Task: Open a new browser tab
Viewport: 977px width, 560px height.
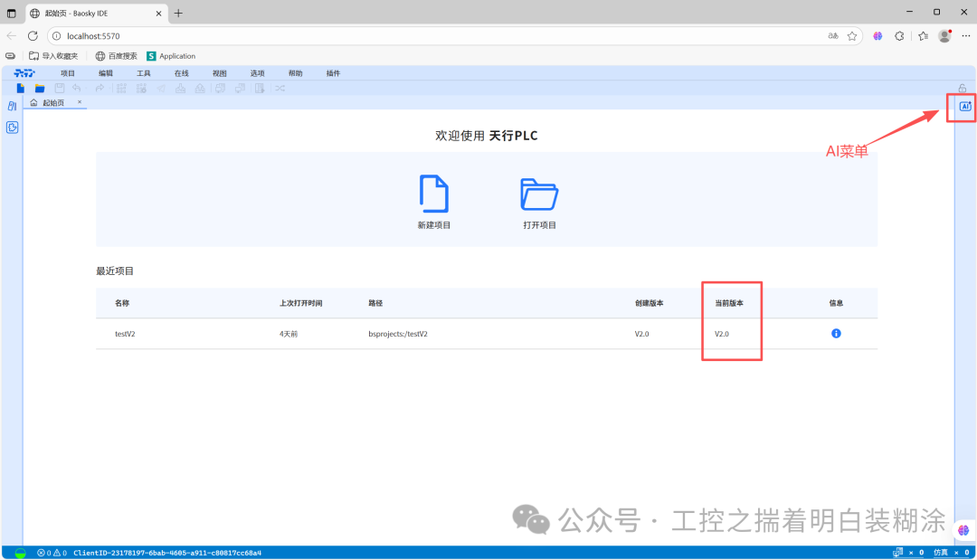Action: click(x=178, y=13)
